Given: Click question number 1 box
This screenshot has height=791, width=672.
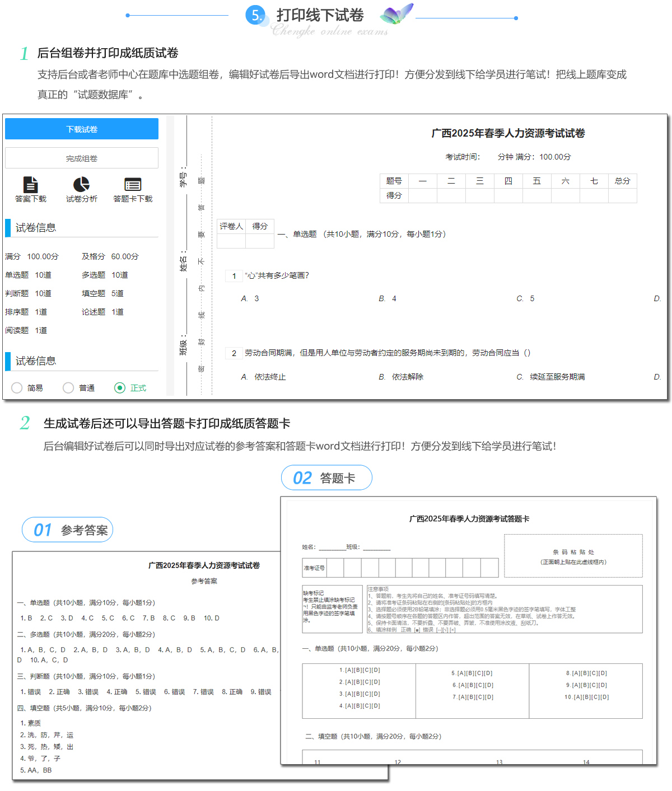Looking at the screenshot, I should coord(234,276).
